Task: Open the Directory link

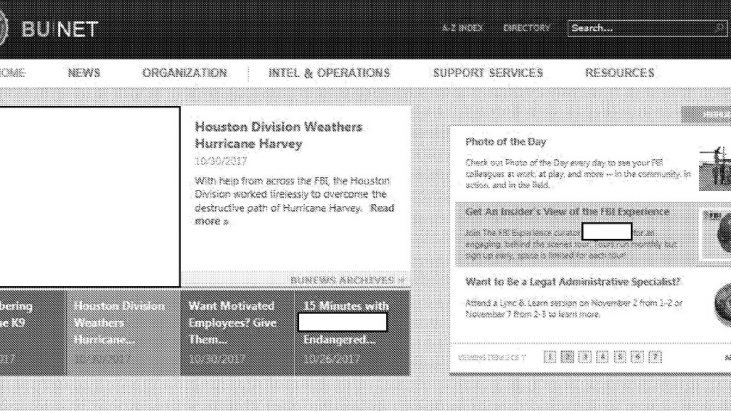Action: (x=527, y=28)
